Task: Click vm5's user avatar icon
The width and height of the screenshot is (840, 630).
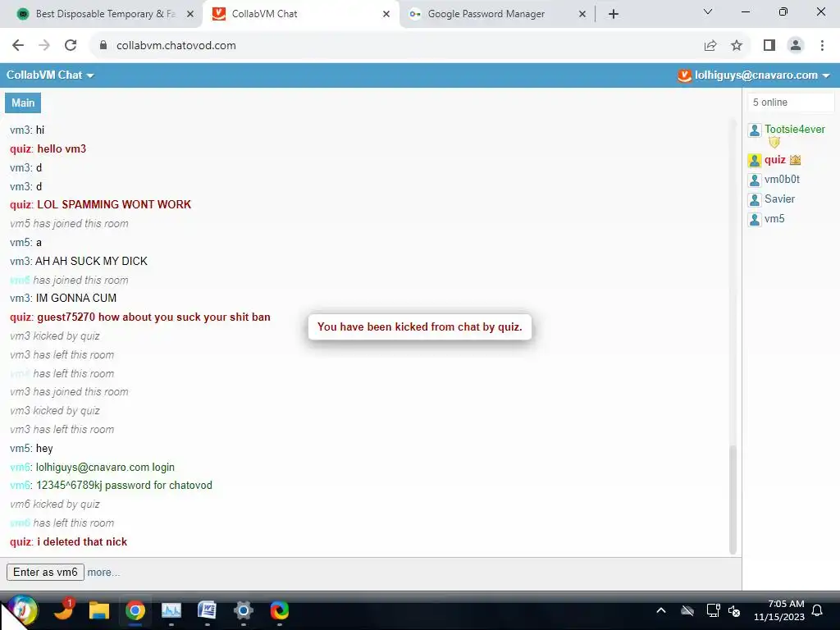Action: coord(755,220)
